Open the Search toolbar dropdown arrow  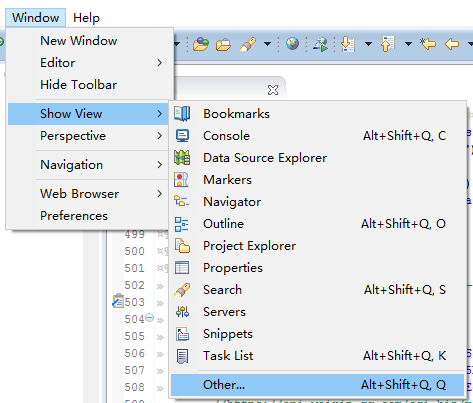click(x=267, y=44)
